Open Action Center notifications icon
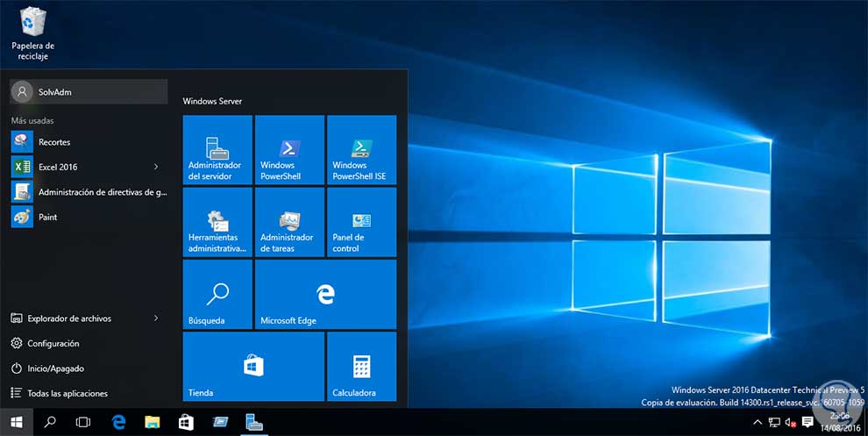 coord(808,422)
